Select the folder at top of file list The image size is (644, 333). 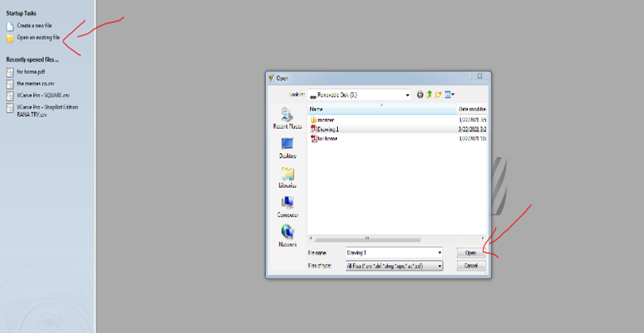coord(323,120)
